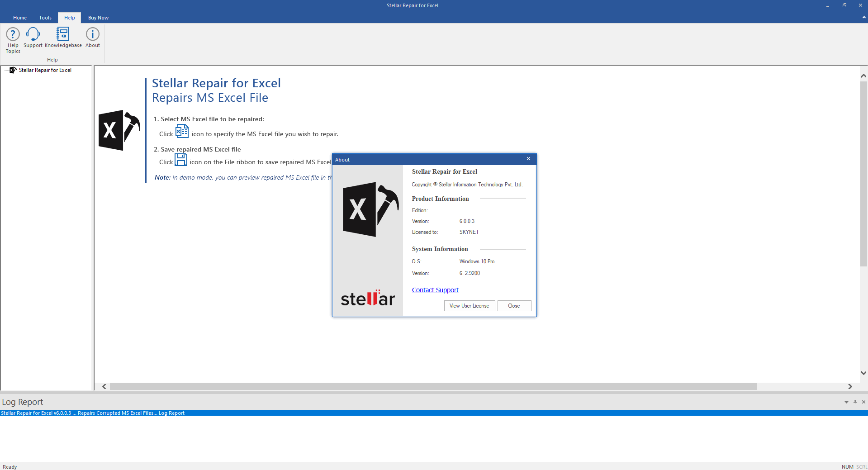Click the vertical scrollbar thumb

point(863,174)
